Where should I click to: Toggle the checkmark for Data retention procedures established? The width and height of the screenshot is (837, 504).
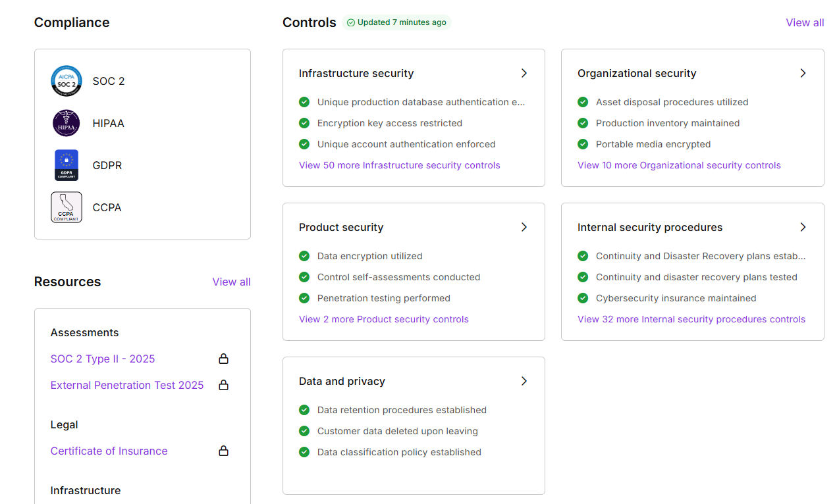coord(304,410)
